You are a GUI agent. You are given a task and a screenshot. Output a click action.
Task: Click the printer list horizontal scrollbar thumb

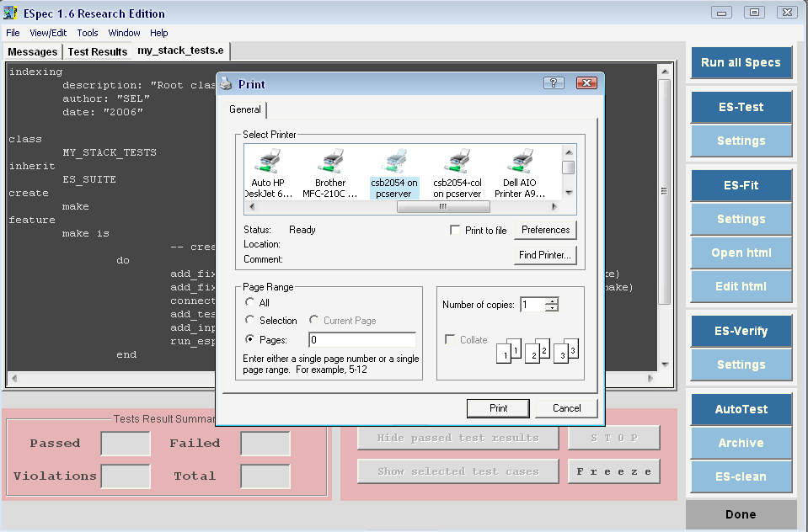pyautogui.click(x=443, y=206)
